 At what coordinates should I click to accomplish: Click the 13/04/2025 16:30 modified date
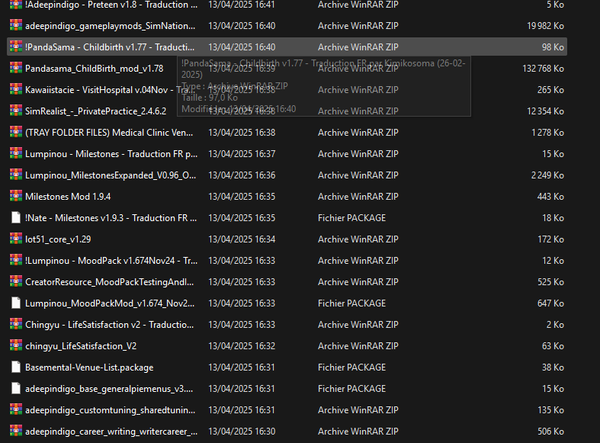[242, 432]
